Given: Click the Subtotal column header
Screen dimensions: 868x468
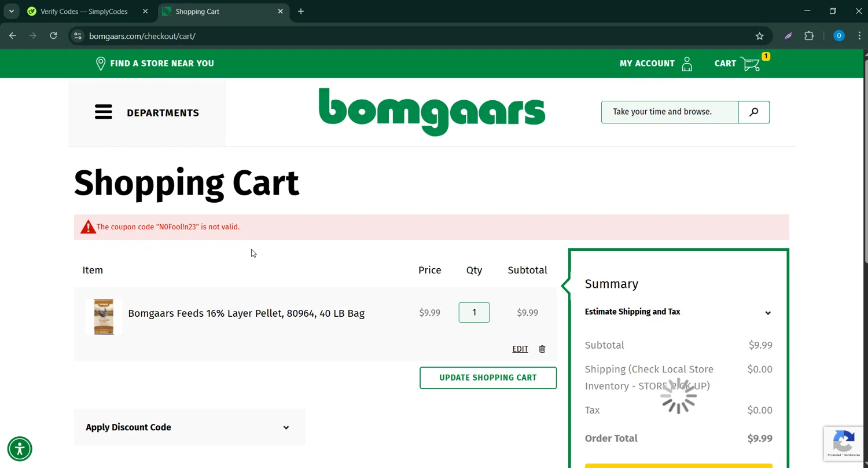Looking at the screenshot, I should coord(527,270).
